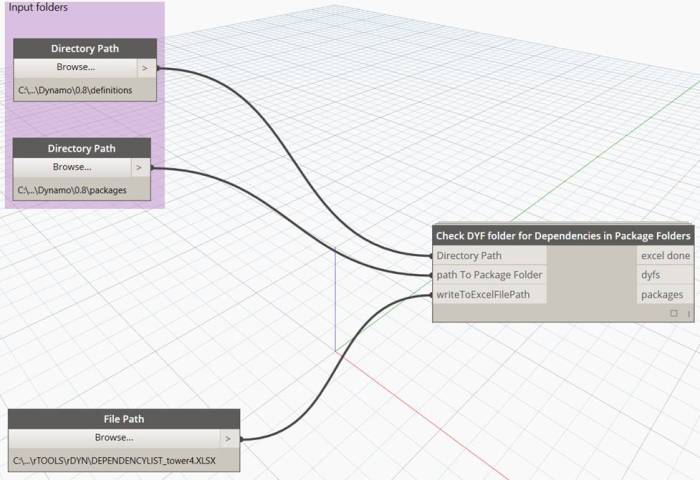This screenshot has height=480, width=700.
Task: Click Browse on the definitions Directory Path node
Action: 75,68
